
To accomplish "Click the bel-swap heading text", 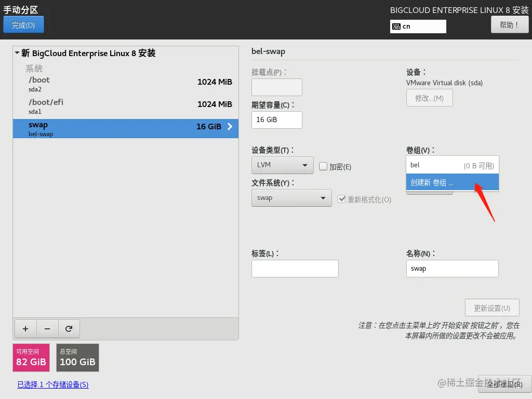I will 269,51.
